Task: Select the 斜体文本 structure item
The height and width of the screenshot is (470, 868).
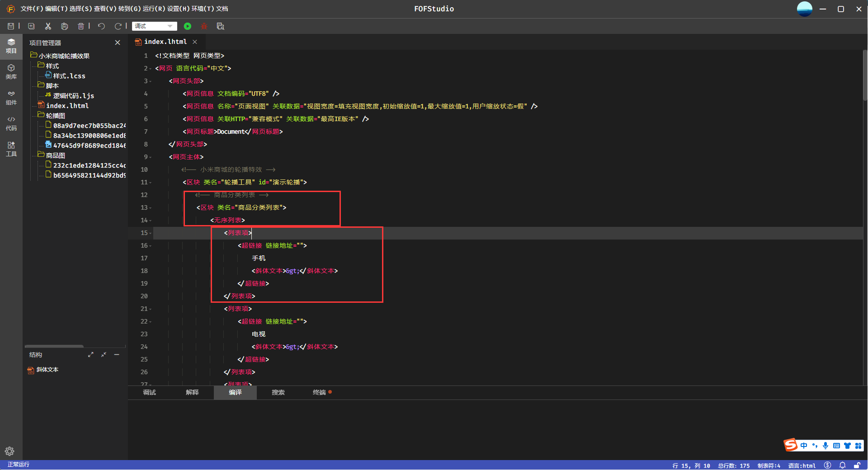Action: tap(47, 370)
